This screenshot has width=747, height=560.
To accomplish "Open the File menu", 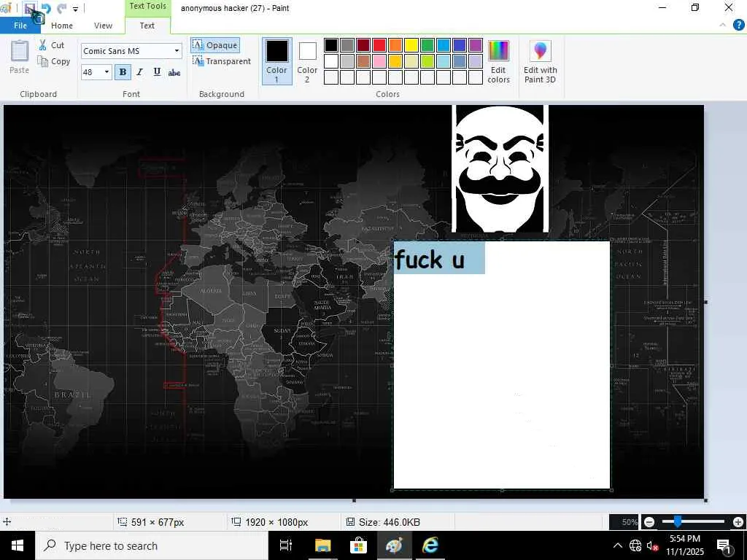I will (20, 26).
